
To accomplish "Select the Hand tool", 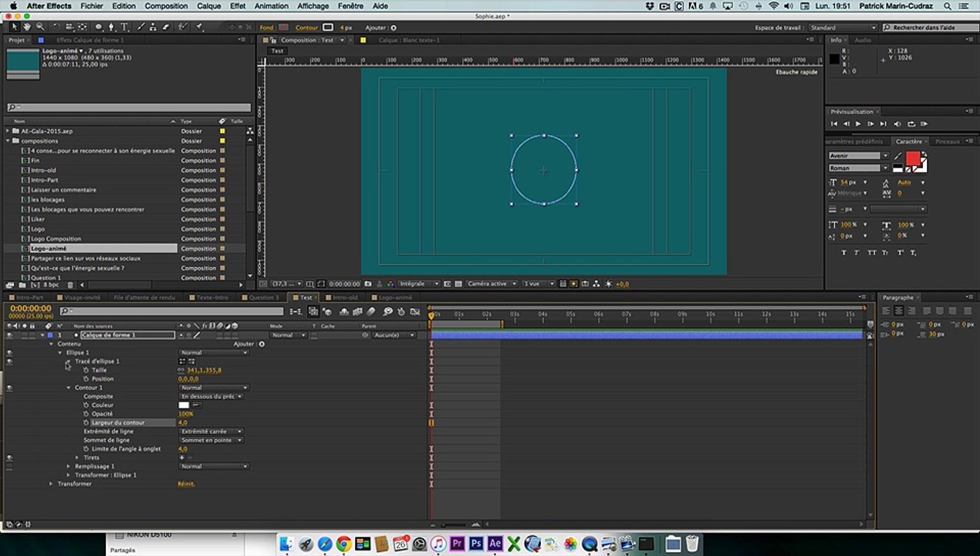I will point(26,27).
